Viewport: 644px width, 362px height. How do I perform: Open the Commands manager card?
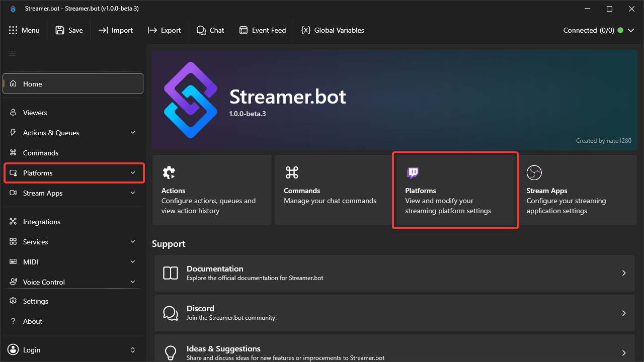coord(333,190)
